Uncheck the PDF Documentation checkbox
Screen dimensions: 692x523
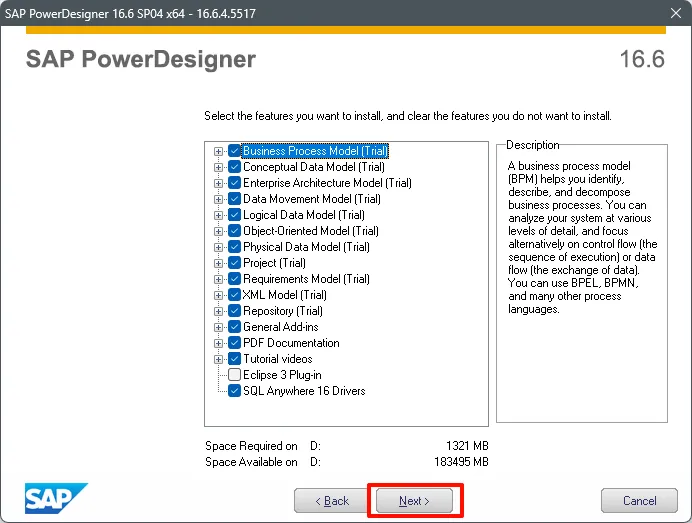[x=234, y=343]
